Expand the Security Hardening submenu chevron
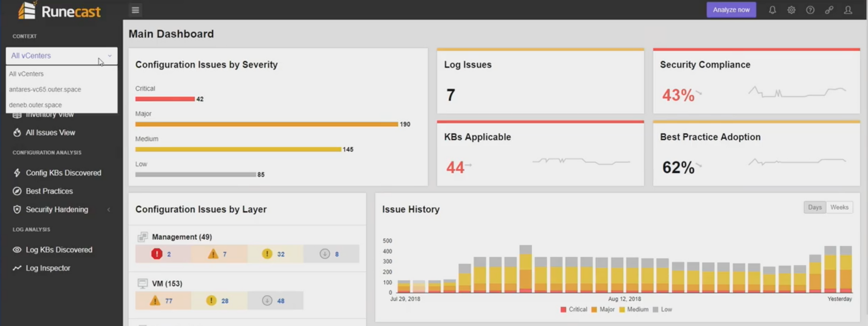Screen dimensions: 868x326 [109, 209]
